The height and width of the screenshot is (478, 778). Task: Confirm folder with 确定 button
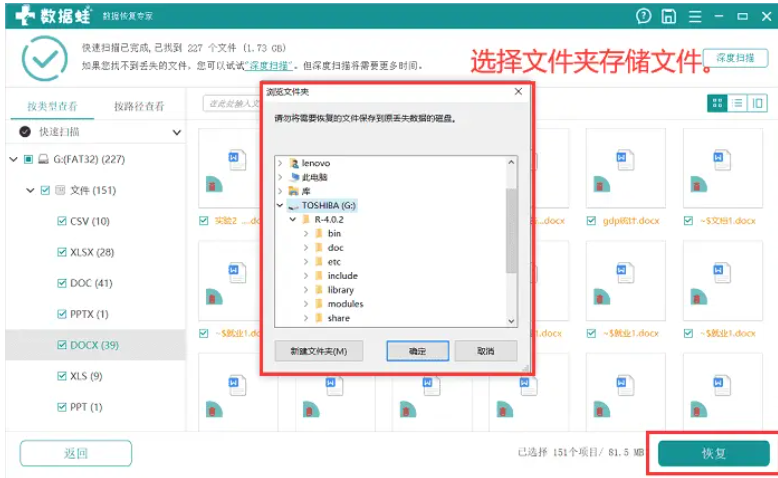tap(417, 351)
